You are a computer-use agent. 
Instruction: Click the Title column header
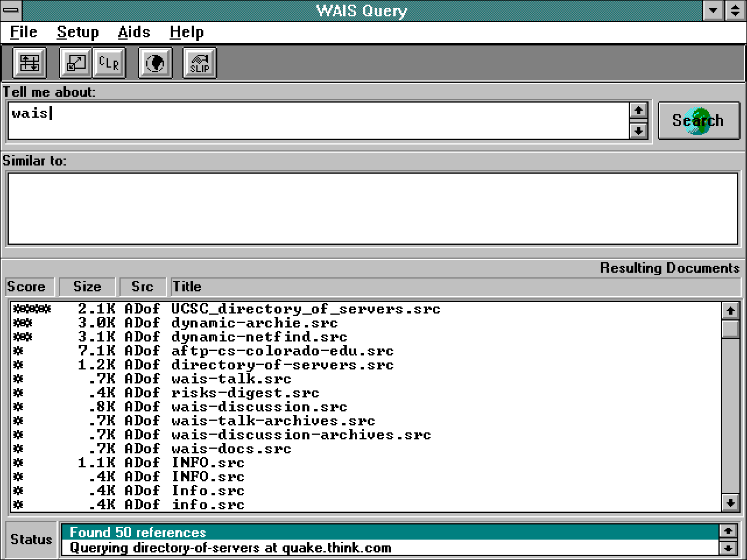point(456,287)
